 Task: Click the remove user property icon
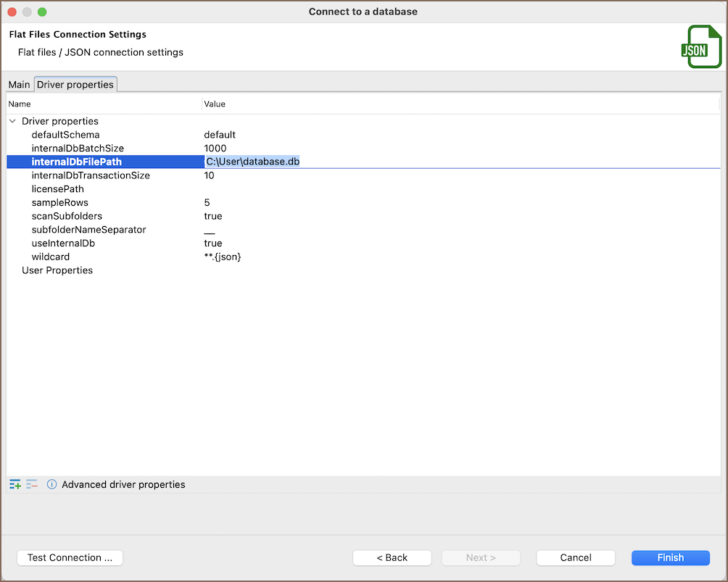click(32, 484)
